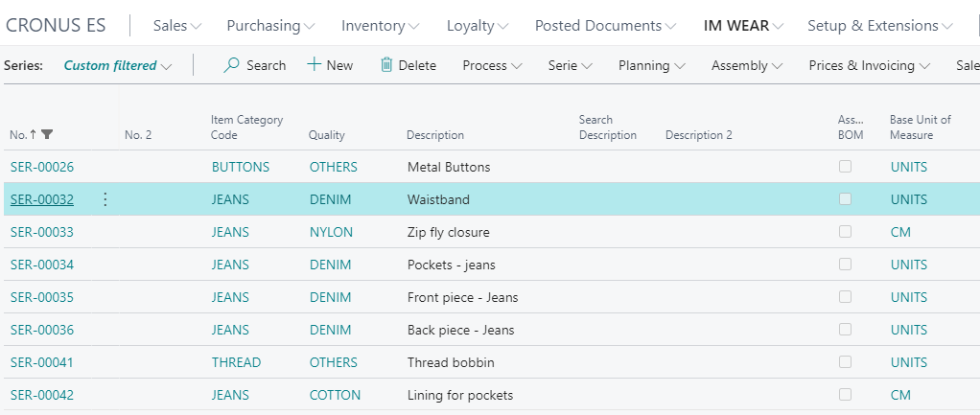This screenshot has height=415, width=980.
Task: Click the Description column header
Action: 435,135
